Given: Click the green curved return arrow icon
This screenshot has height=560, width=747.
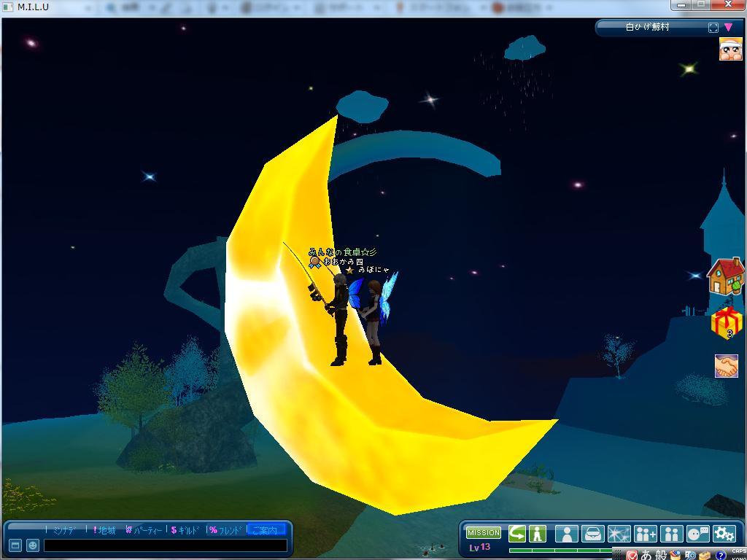Looking at the screenshot, I should [x=517, y=534].
